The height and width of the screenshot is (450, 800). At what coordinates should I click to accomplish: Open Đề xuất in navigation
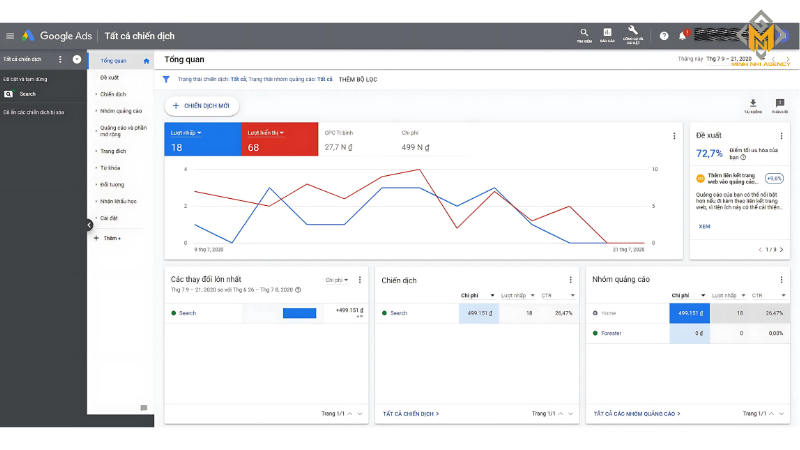tap(109, 78)
